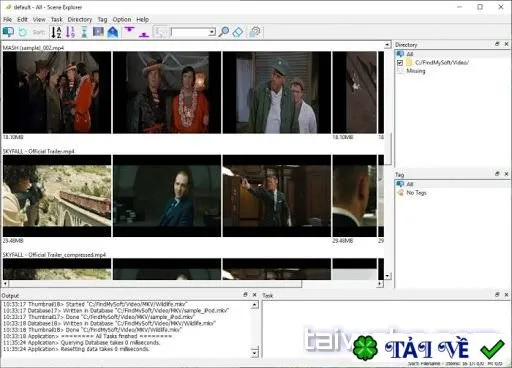512x368 pixels.
Task: Click the refresh arrow toolbar icon
Action: (23, 32)
